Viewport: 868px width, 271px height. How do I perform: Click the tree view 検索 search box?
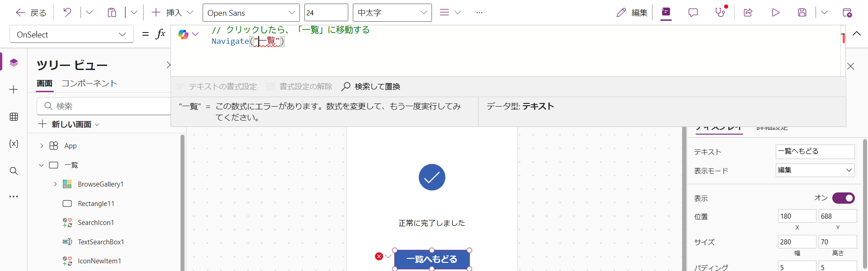point(104,106)
